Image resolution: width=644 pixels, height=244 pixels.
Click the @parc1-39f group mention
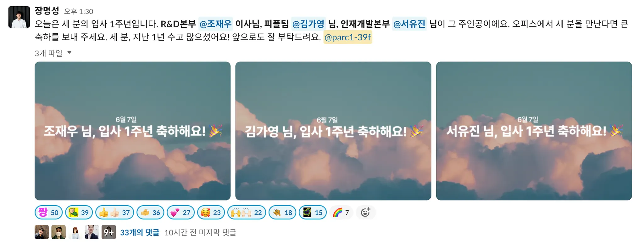[x=348, y=37]
